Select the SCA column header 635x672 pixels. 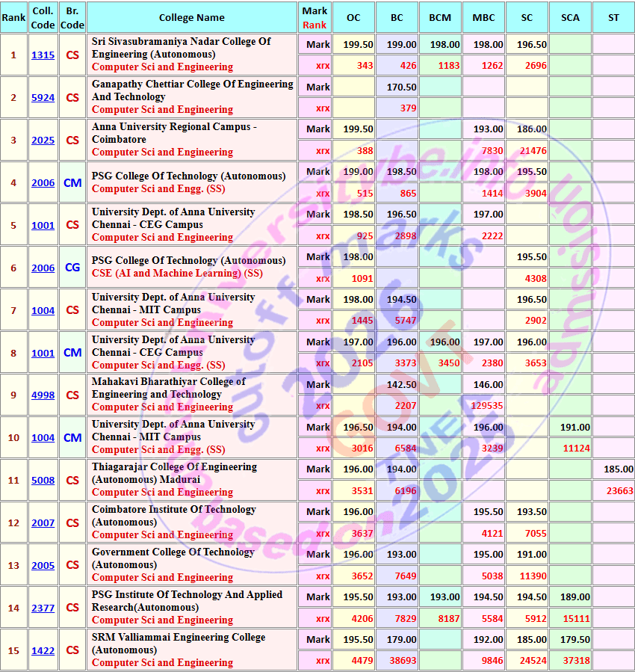[570, 18]
